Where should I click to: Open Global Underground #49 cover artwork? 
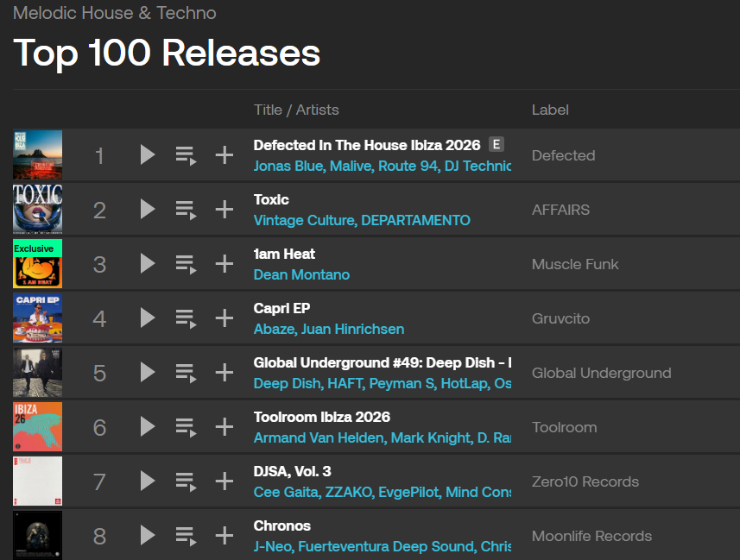[37, 372]
